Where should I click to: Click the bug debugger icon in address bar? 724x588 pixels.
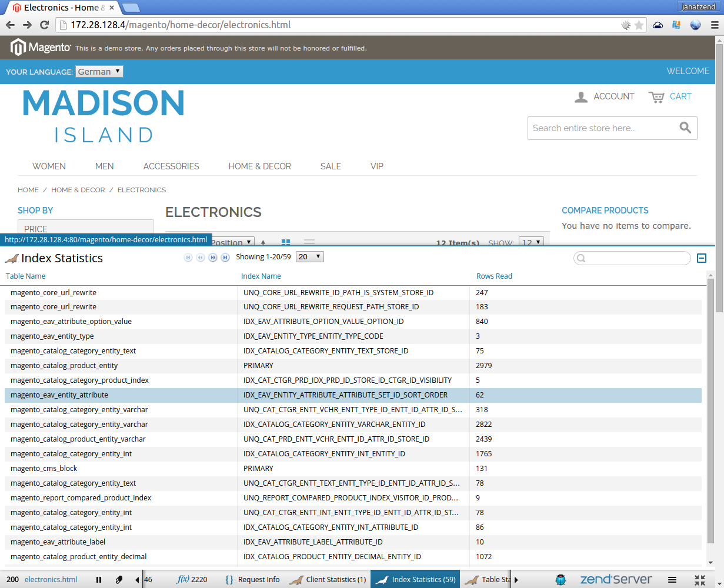(x=626, y=25)
